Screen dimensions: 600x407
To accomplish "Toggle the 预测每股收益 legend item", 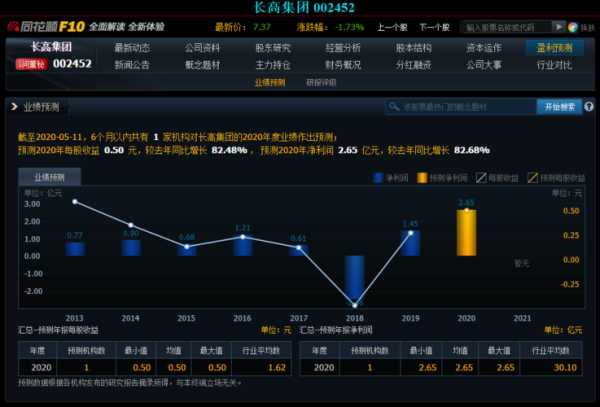I will pyautogui.click(x=559, y=178).
